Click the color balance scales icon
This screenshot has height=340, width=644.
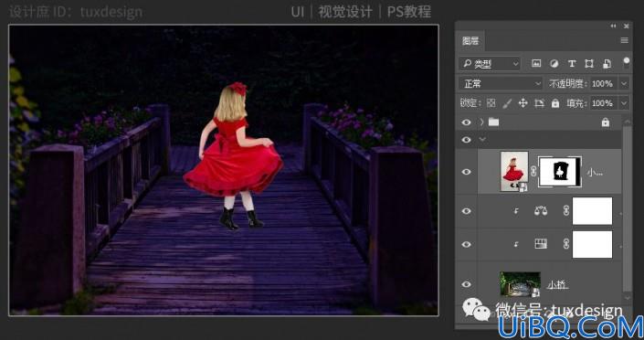[x=541, y=211]
